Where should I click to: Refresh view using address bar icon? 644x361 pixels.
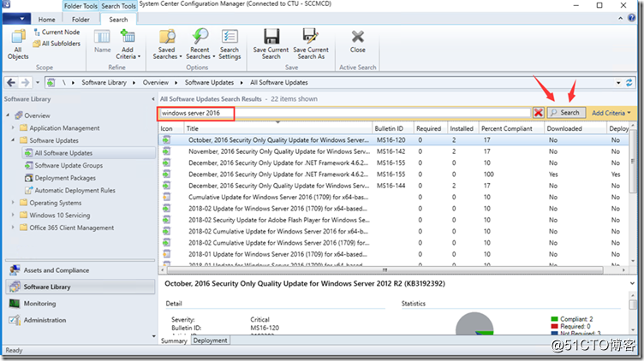tap(629, 82)
